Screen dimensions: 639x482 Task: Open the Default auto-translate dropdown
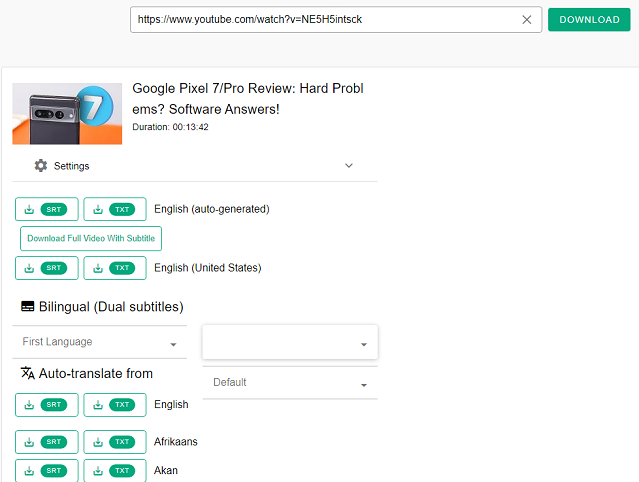coord(290,383)
